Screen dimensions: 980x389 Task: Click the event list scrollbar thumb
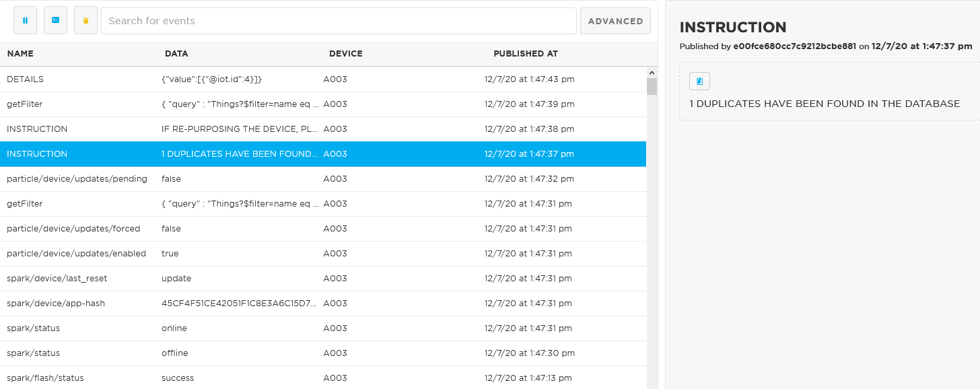[x=652, y=87]
